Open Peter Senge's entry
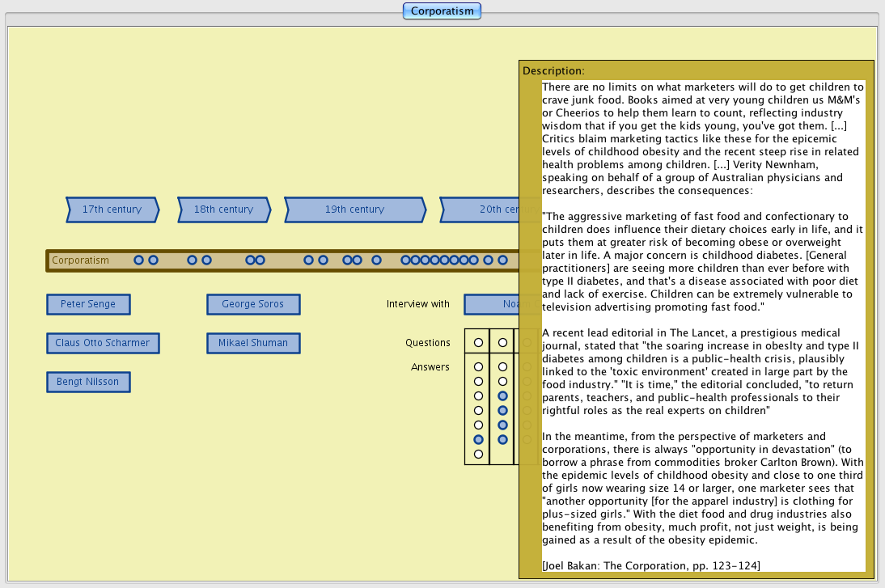 pos(88,304)
